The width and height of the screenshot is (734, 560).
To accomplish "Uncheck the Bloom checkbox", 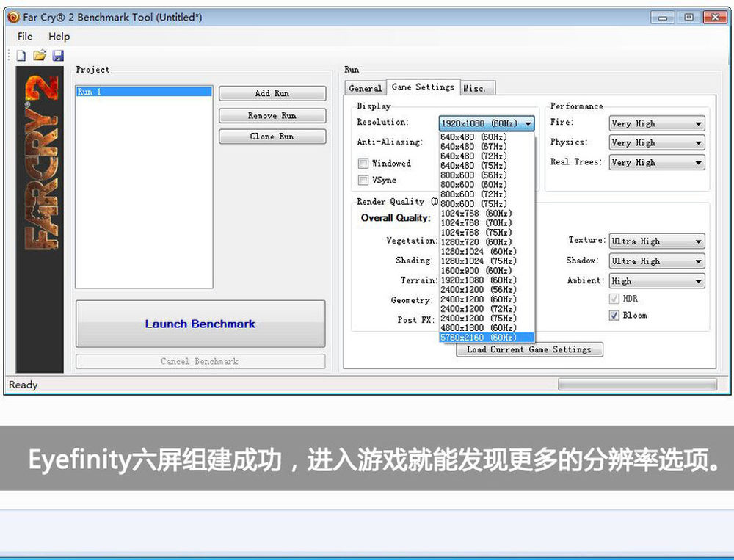I will [x=614, y=316].
